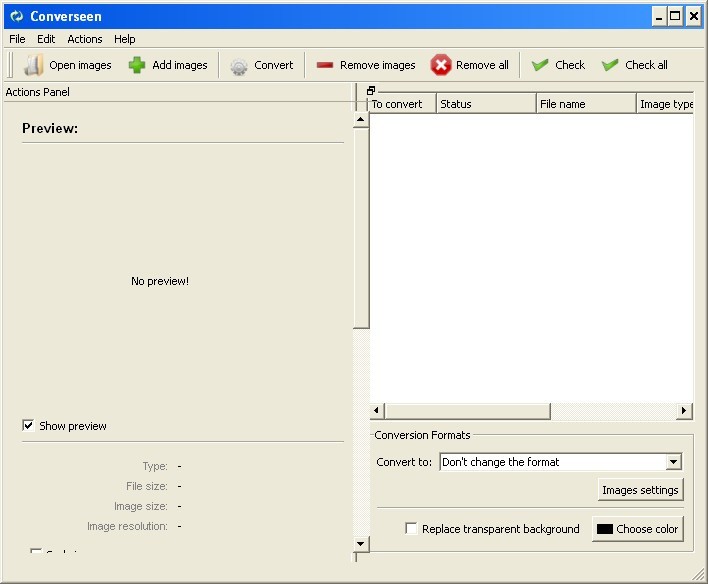Screen dimensions: 708x584
Task: Click the window resize grip corner
Action: click(699, 575)
